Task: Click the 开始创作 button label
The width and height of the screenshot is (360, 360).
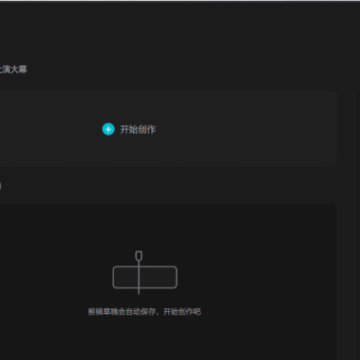Action: [138, 129]
